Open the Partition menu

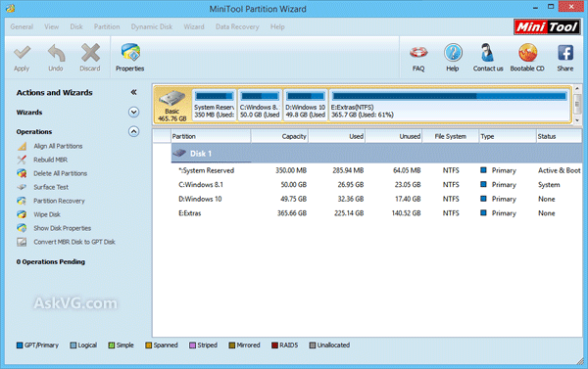pyautogui.click(x=107, y=27)
